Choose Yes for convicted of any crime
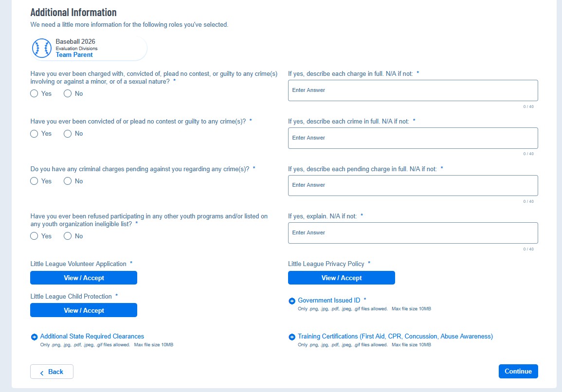Screen dimensions: 562x392 pyautogui.click(x=34, y=134)
